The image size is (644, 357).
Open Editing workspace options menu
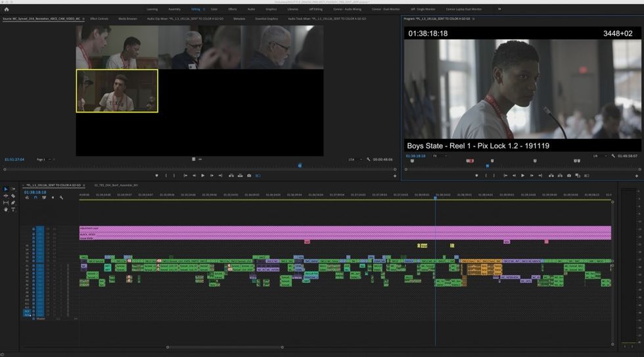pyautogui.click(x=204, y=9)
